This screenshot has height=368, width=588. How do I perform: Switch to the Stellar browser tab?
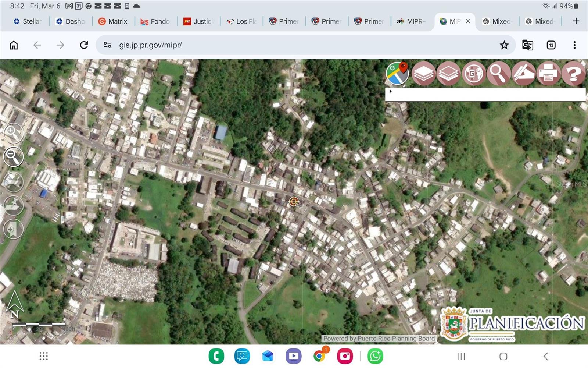click(28, 21)
